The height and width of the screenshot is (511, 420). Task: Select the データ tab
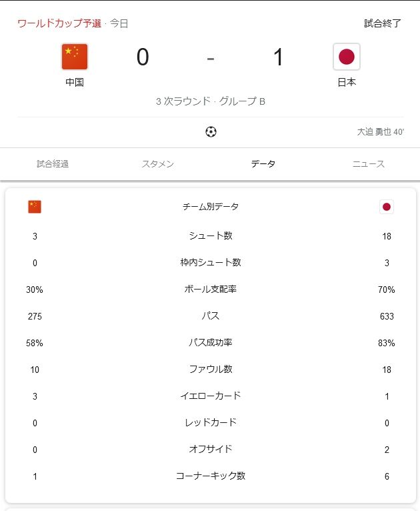(x=263, y=164)
